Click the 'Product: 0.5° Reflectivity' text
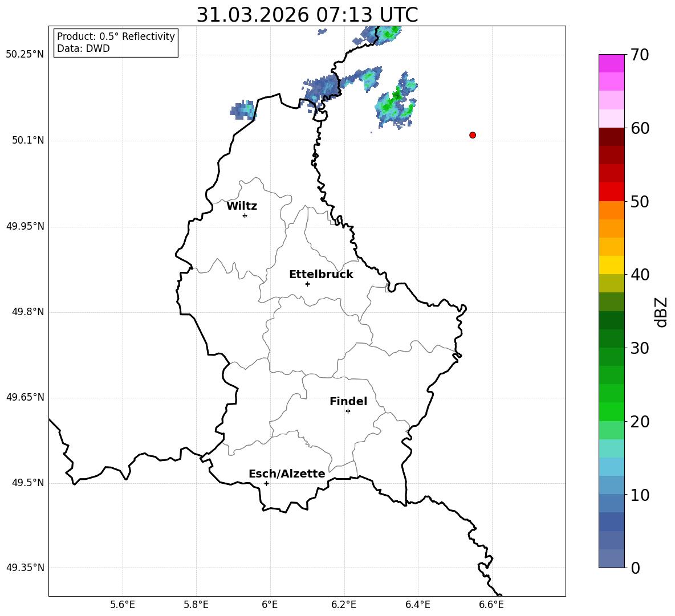Screen dimensions: 675x616 coord(116,36)
